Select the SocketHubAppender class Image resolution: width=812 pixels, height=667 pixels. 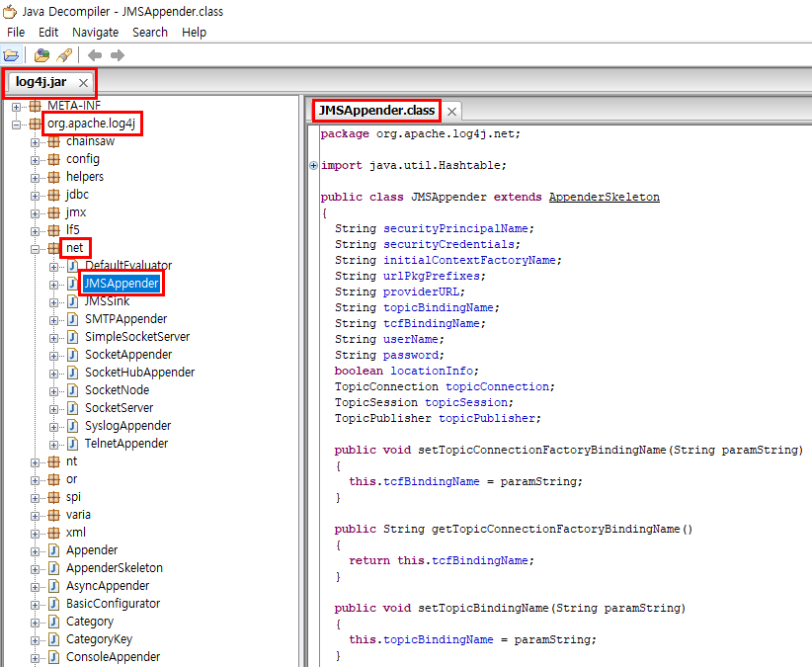[x=140, y=373]
